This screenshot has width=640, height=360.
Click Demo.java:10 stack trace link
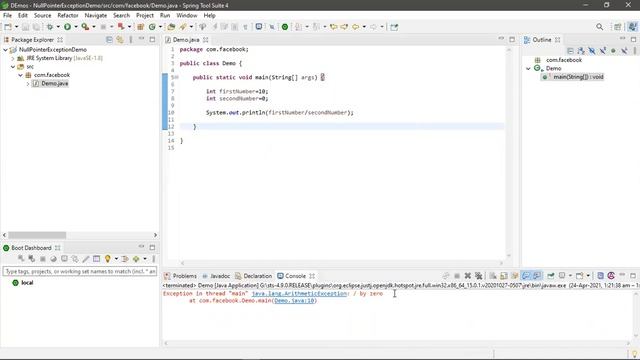[294, 300]
